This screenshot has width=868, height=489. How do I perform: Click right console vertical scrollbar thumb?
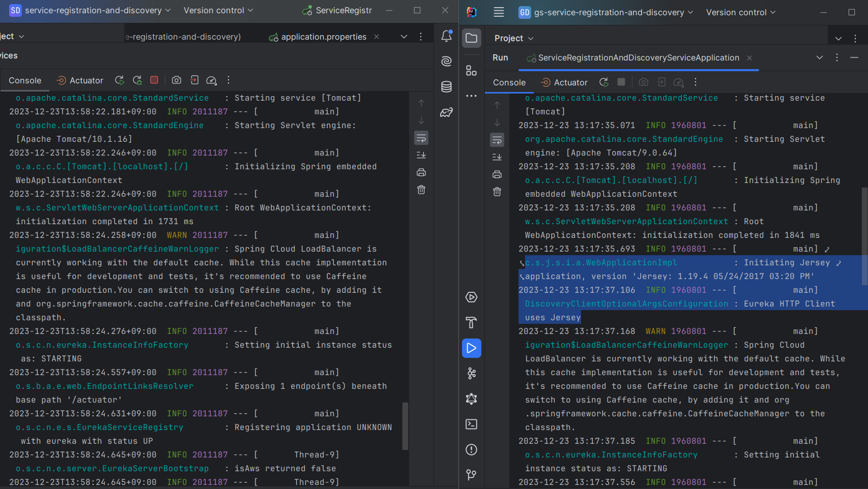point(864,236)
